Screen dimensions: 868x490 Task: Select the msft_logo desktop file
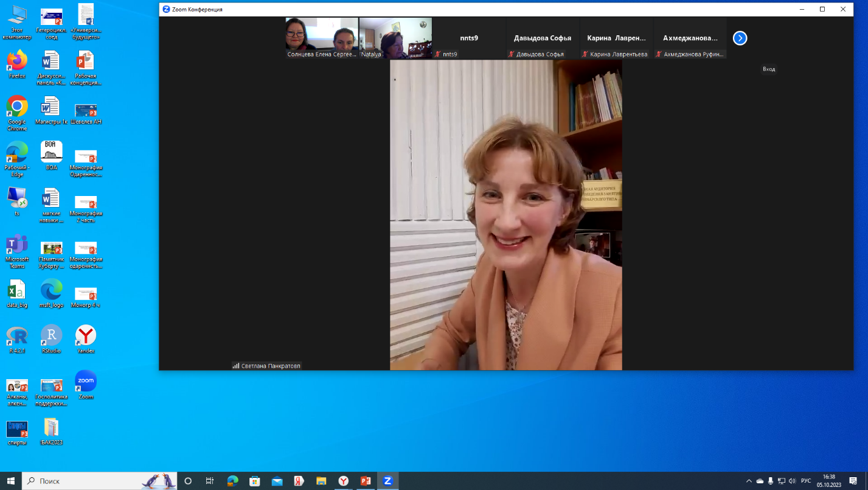pos(52,293)
